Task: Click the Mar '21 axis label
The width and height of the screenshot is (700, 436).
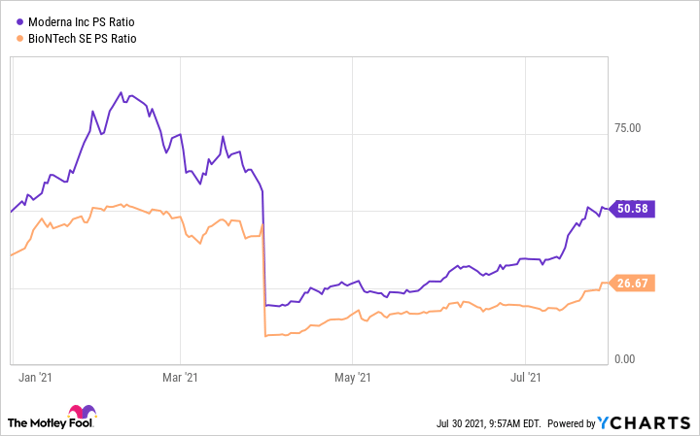Action: pyautogui.click(x=178, y=377)
